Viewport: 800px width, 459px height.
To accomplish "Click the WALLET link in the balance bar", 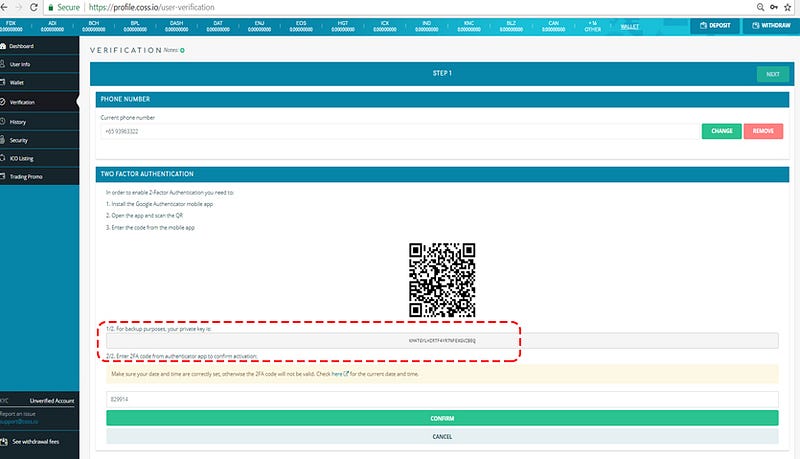I will (x=630, y=27).
